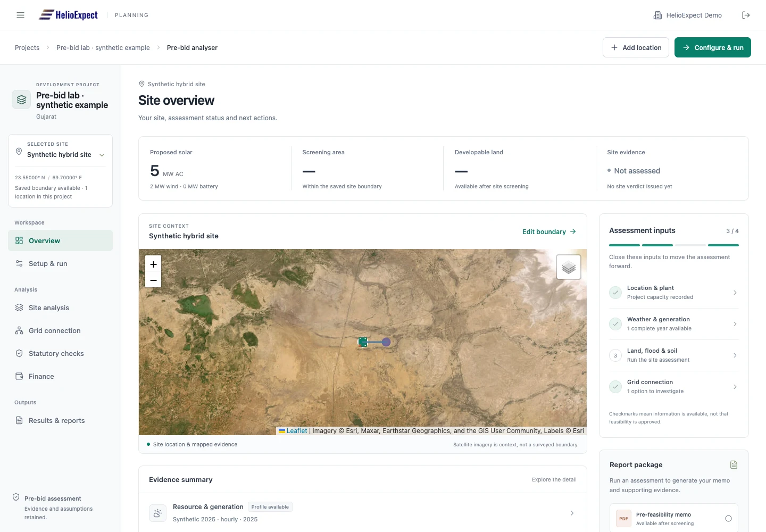This screenshot has width=766, height=532.
Task: Click the HelioExpect logo
Action: [x=68, y=15]
